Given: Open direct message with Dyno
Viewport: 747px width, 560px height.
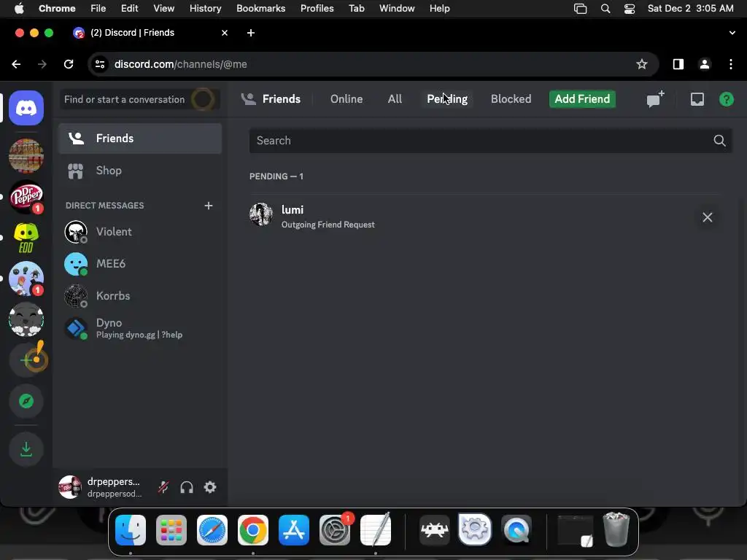Looking at the screenshot, I should [x=140, y=328].
